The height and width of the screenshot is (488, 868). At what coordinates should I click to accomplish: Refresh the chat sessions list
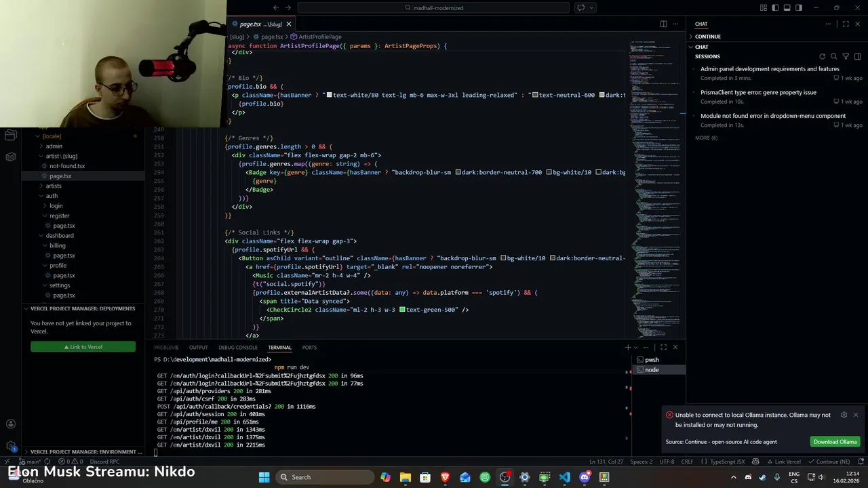point(823,56)
